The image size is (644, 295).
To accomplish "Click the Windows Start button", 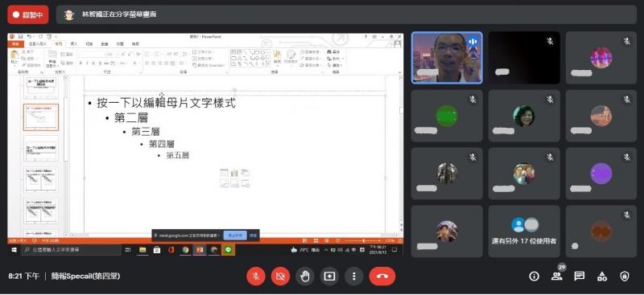I will point(14,249).
